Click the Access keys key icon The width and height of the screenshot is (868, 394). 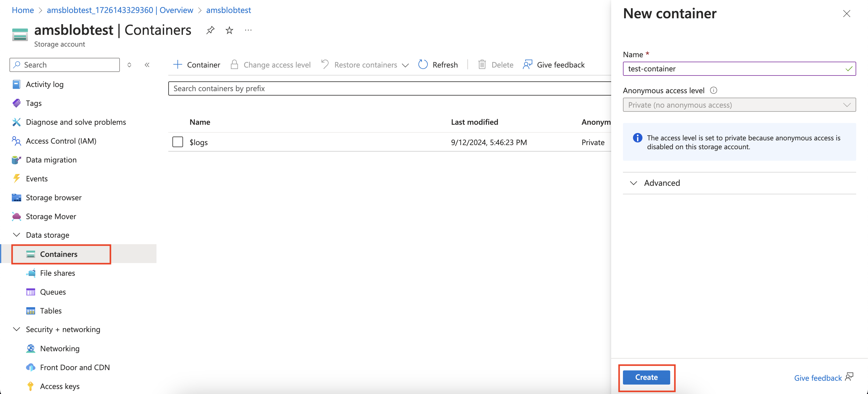[31, 386]
